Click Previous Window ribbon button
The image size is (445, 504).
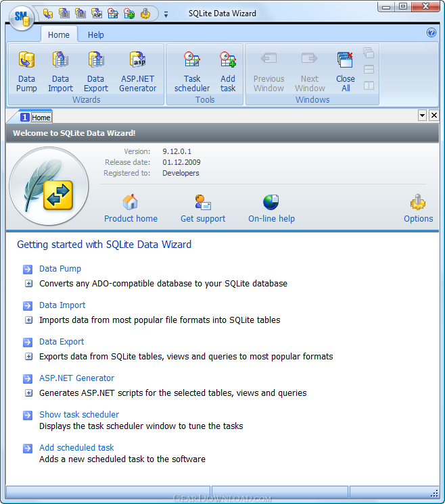268,72
